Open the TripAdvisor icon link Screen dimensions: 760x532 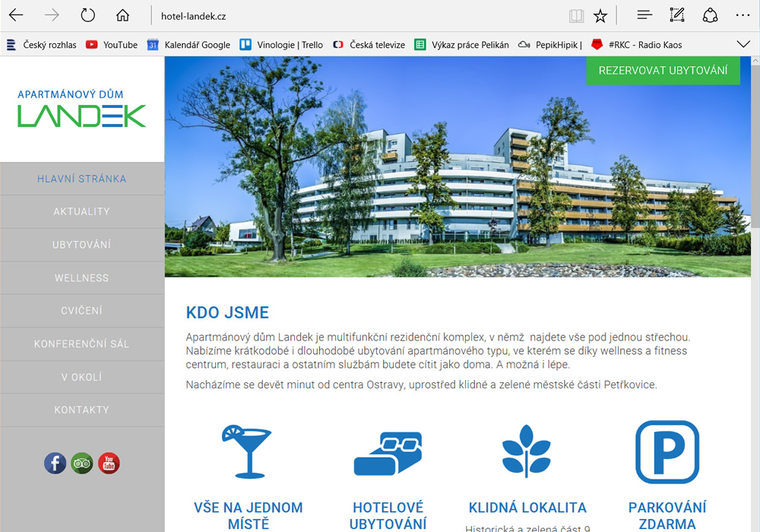[x=82, y=463]
